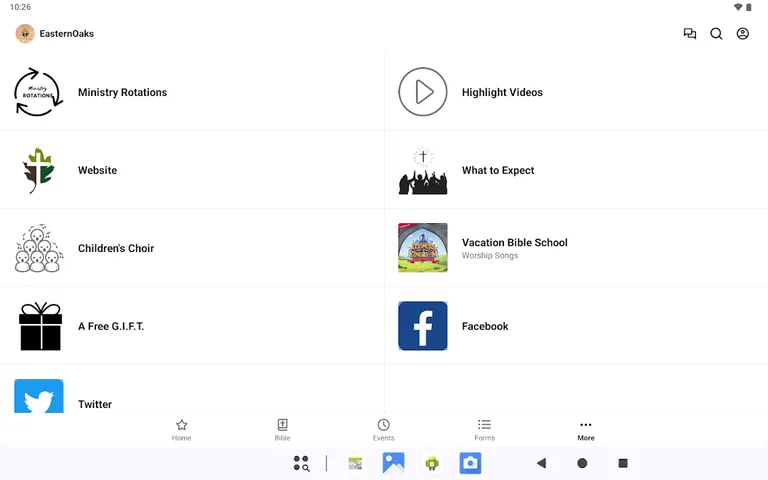Open Vacation Bible School thumbnail
The width and height of the screenshot is (768, 480).
tap(423, 248)
